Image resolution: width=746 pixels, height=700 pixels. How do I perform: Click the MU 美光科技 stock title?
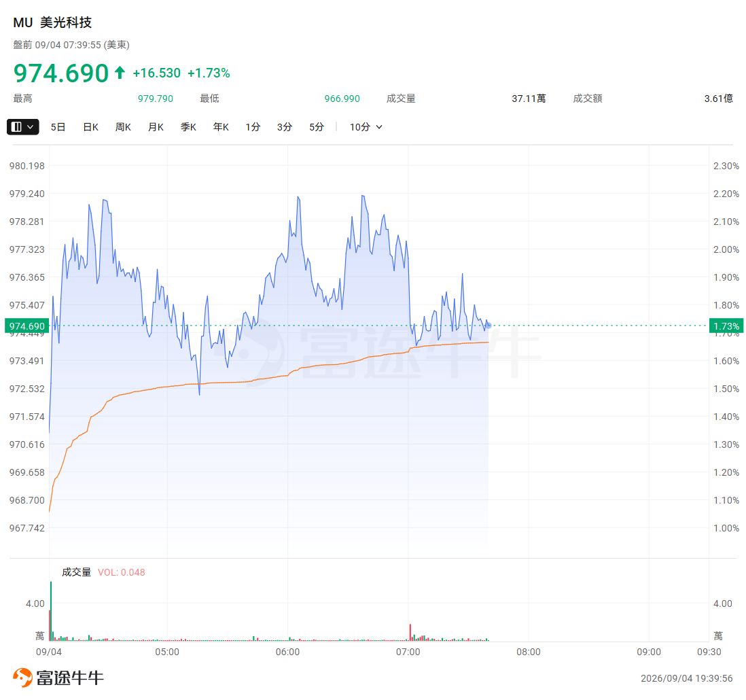(x=52, y=22)
